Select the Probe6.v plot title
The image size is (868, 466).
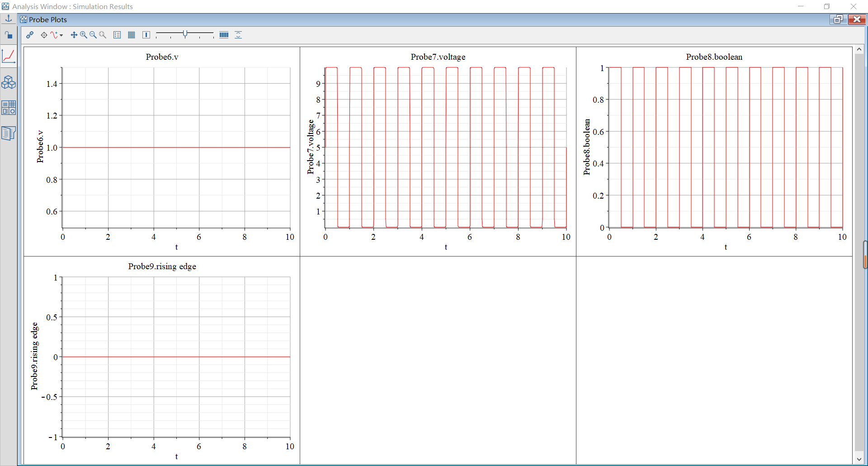(x=162, y=57)
